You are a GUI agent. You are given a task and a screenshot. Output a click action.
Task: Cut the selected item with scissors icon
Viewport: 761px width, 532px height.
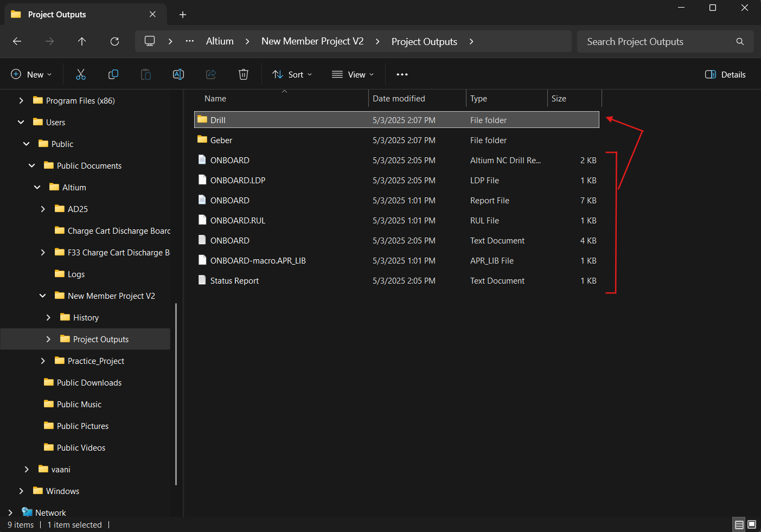tap(81, 74)
